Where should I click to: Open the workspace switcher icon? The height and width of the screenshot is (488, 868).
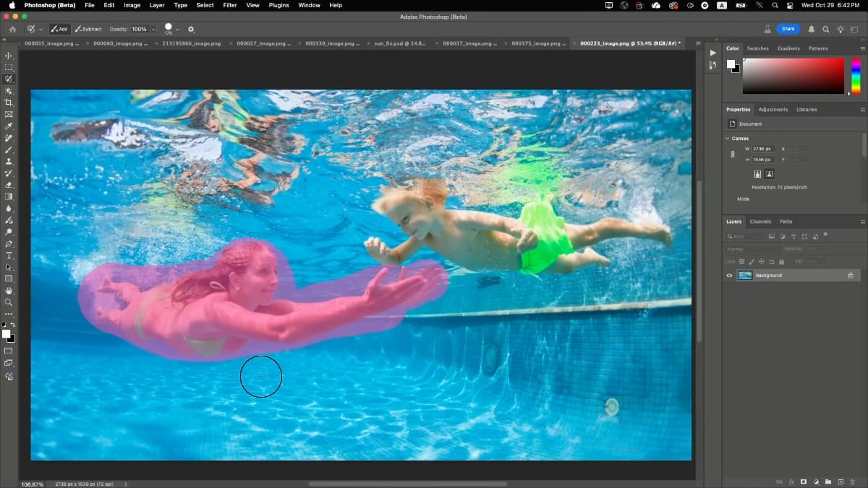(x=855, y=29)
